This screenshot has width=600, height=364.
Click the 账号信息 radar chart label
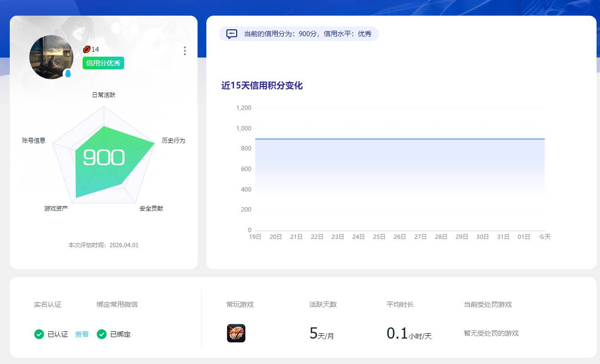click(x=34, y=140)
